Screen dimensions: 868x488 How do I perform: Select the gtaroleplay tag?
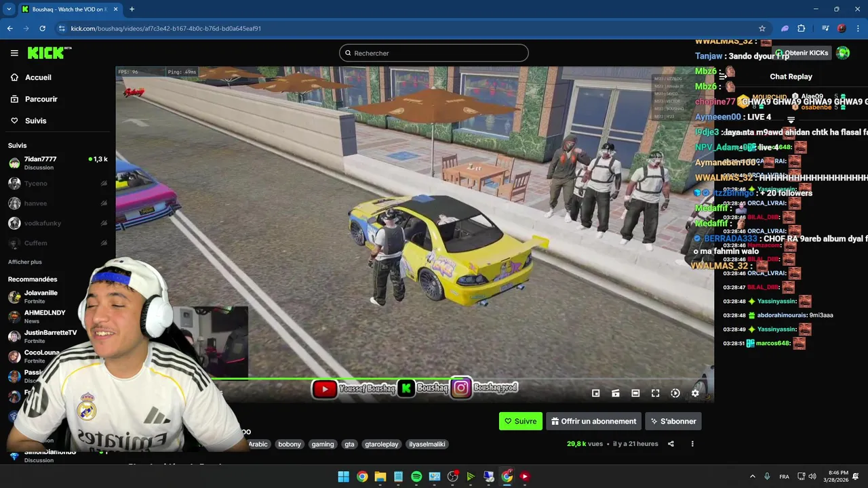coord(382,444)
